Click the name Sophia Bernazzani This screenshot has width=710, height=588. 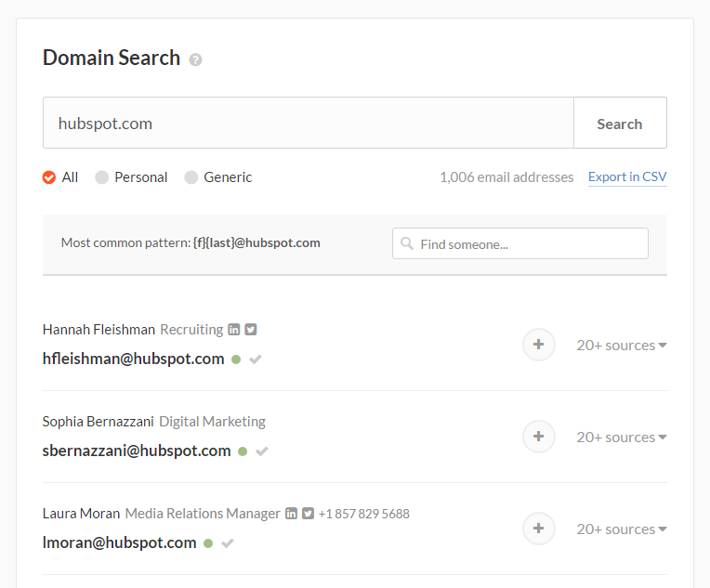click(x=99, y=422)
